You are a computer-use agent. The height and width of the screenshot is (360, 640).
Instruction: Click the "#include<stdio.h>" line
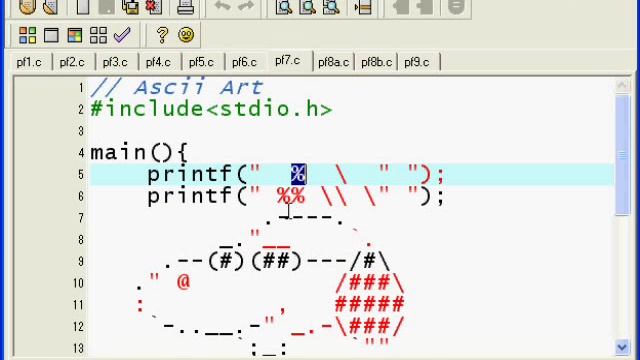pyautogui.click(x=211, y=109)
